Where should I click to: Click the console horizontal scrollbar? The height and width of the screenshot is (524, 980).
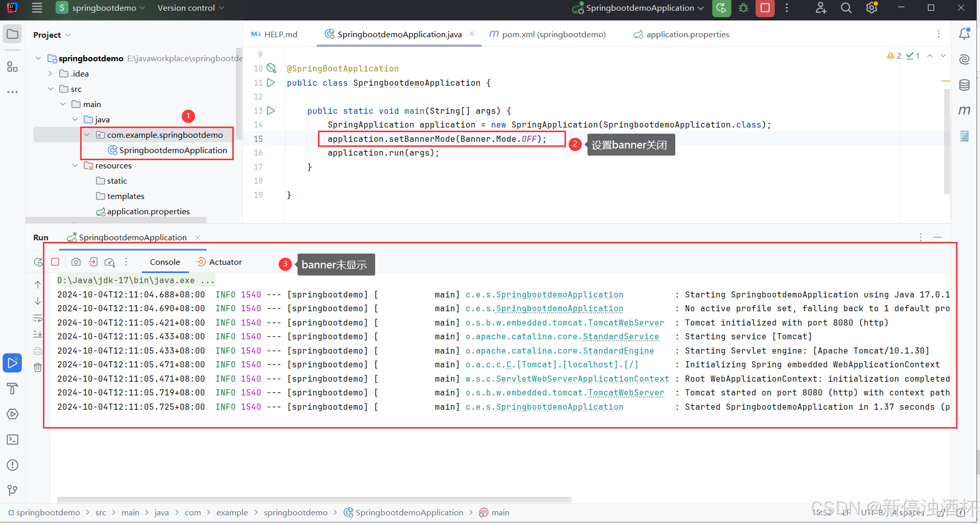pos(314,500)
